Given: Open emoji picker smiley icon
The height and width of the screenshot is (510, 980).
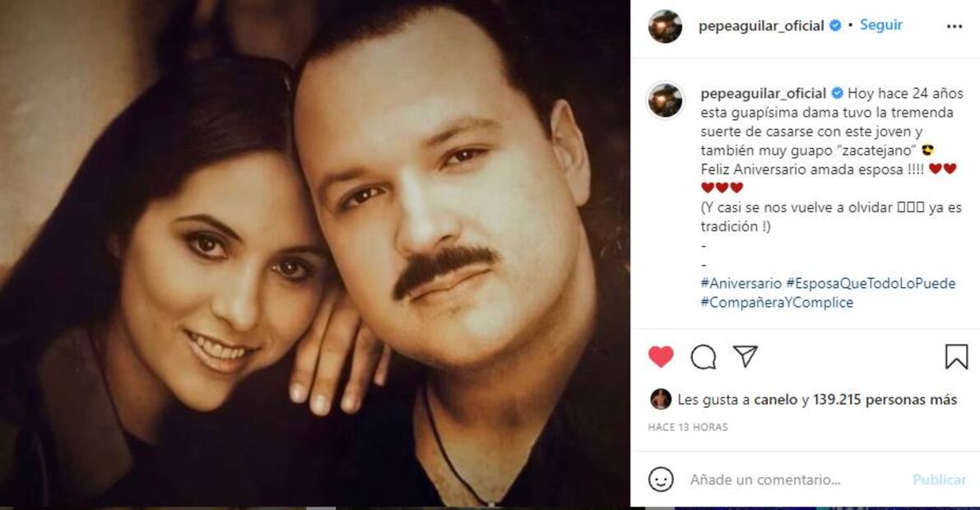Looking at the screenshot, I should (661, 480).
